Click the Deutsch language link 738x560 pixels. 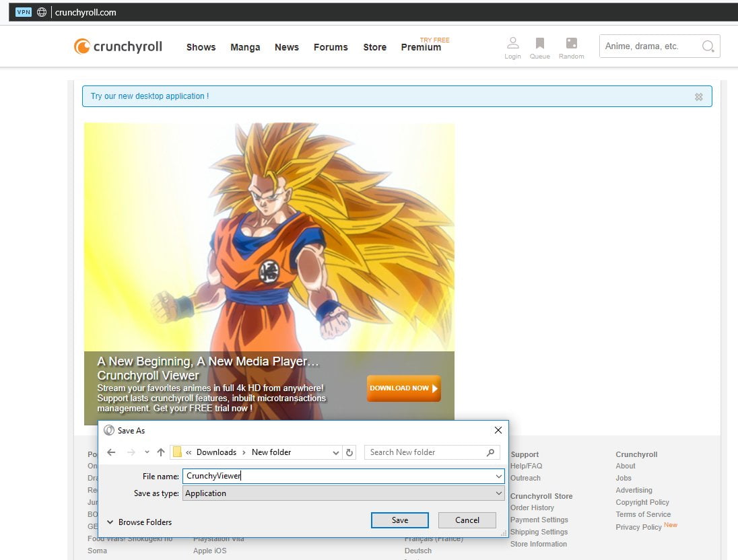[418, 551]
